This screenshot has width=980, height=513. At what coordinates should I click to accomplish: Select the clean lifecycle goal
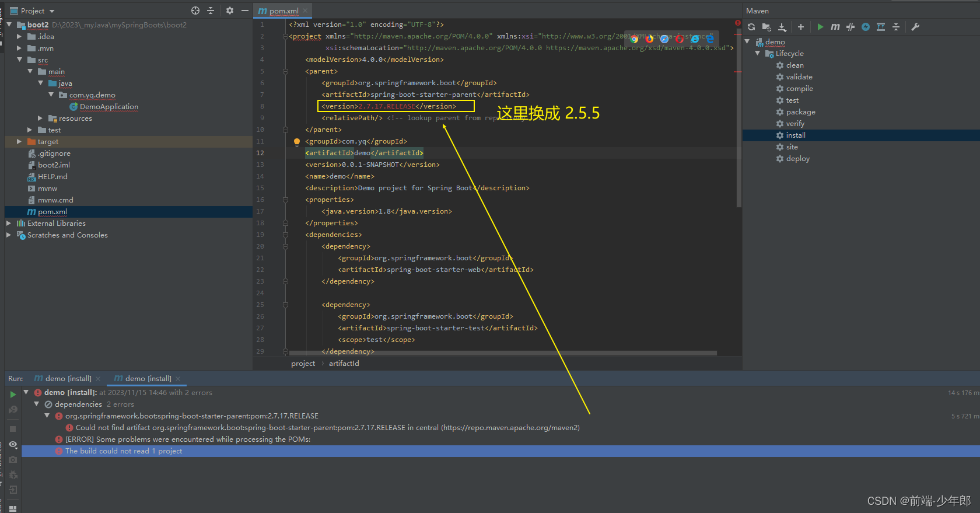pyautogui.click(x=794, y=65)
